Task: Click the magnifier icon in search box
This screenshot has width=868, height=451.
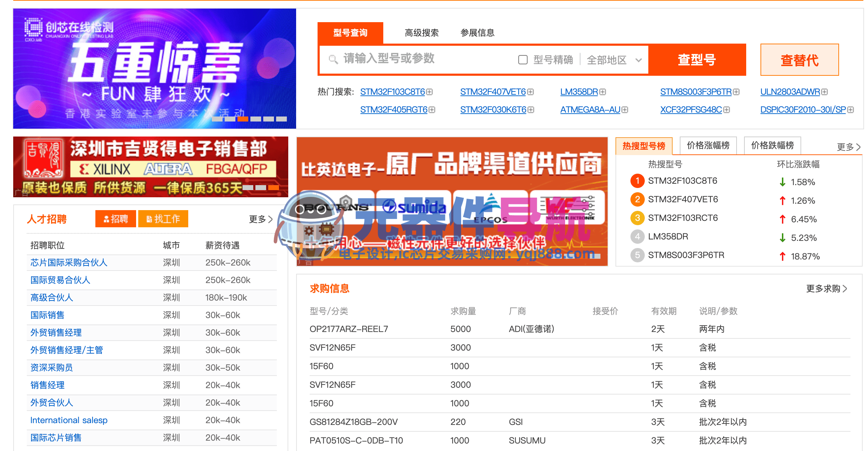Action: coord(333,59)
